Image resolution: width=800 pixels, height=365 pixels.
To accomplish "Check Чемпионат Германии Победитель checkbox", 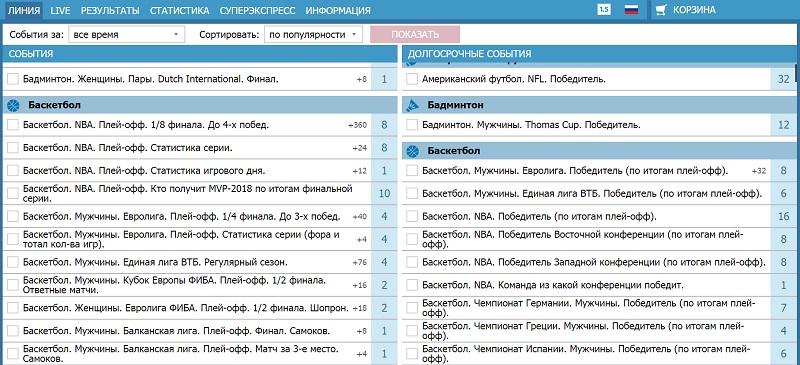I will [x=412, y=308].
